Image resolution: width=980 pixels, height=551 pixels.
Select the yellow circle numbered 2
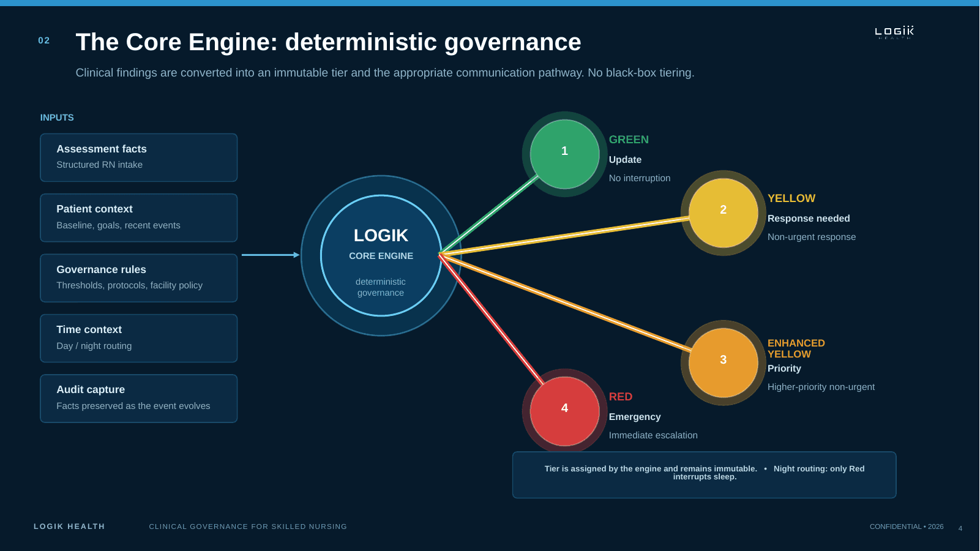pos(724,213)
